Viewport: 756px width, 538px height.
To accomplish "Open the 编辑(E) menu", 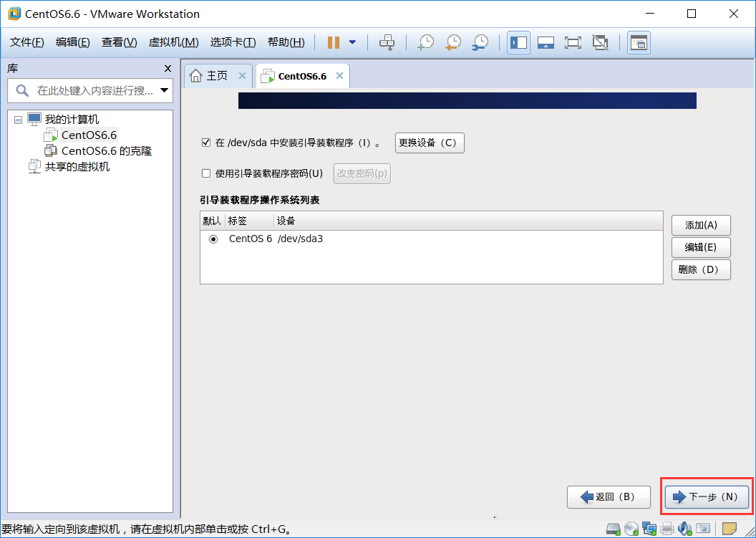I will coord(73,42).
